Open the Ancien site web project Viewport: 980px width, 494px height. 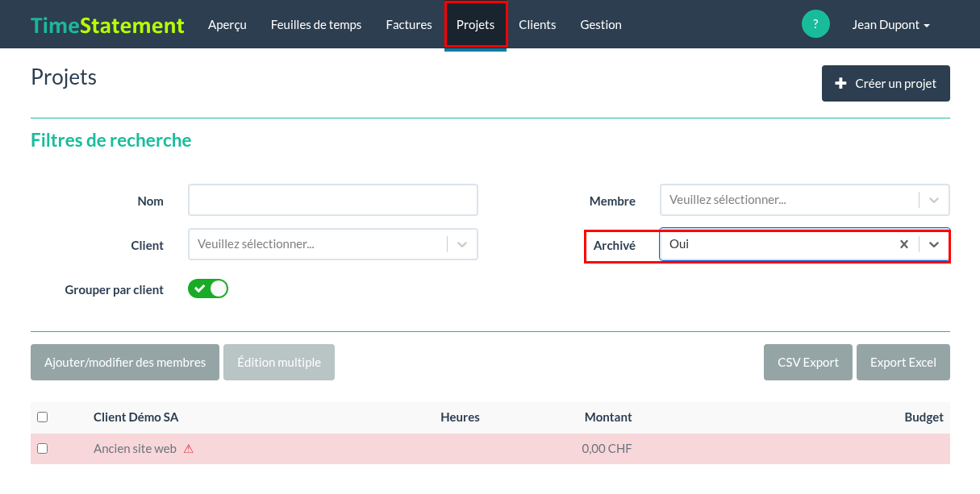coord(135,449)
